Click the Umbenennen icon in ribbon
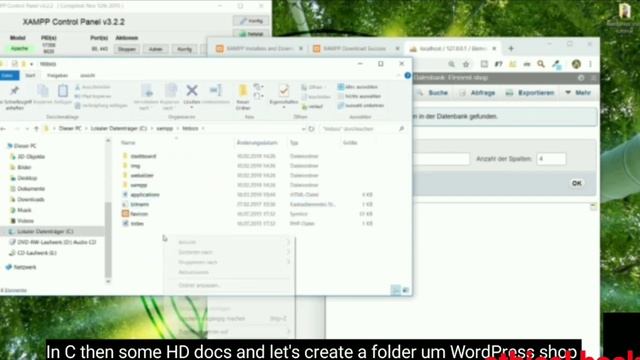Viewport: 640px width, 360px height. (215, 90)
